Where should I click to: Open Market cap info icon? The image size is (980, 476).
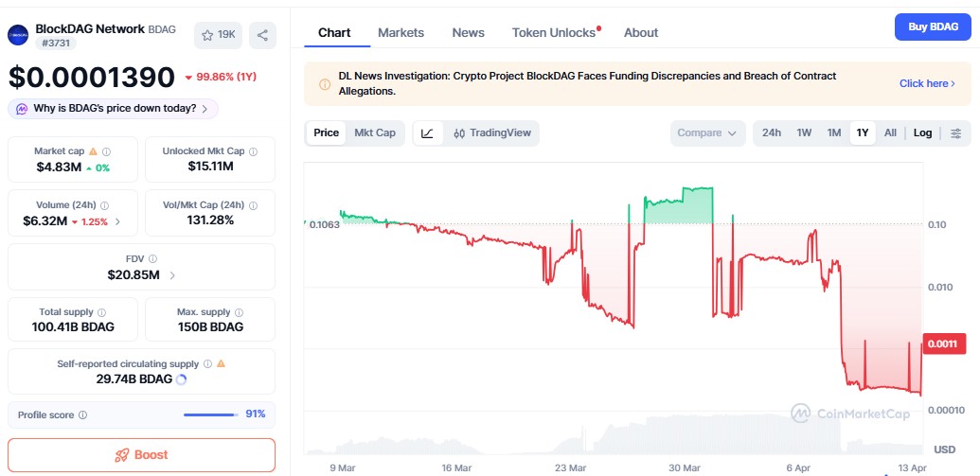tap(106, 151)
